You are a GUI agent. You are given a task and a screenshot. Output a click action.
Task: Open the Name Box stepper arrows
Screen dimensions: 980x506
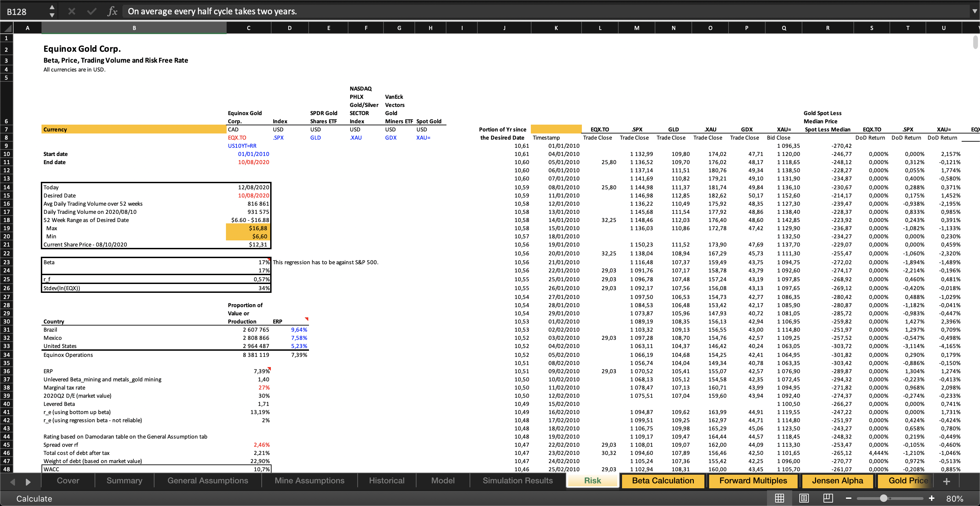[52, 12]
